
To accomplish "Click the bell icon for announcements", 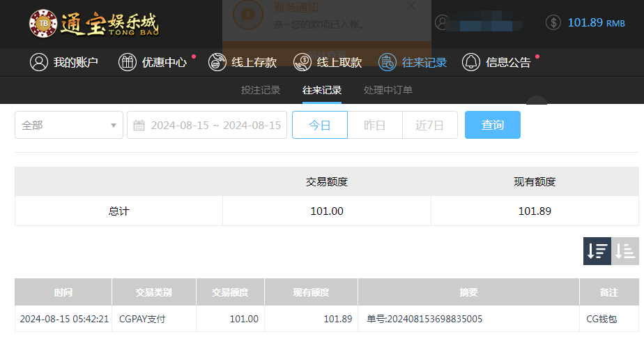I will coord(471,62).
